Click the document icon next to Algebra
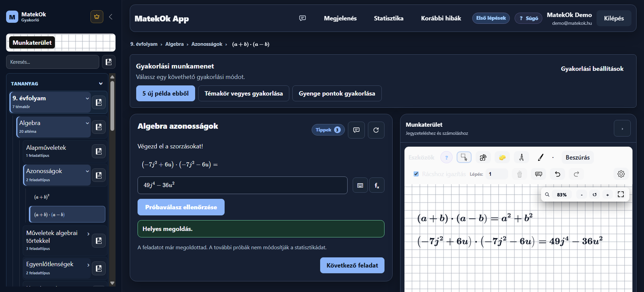Viewport: 644px width, 292px height. 99,127
